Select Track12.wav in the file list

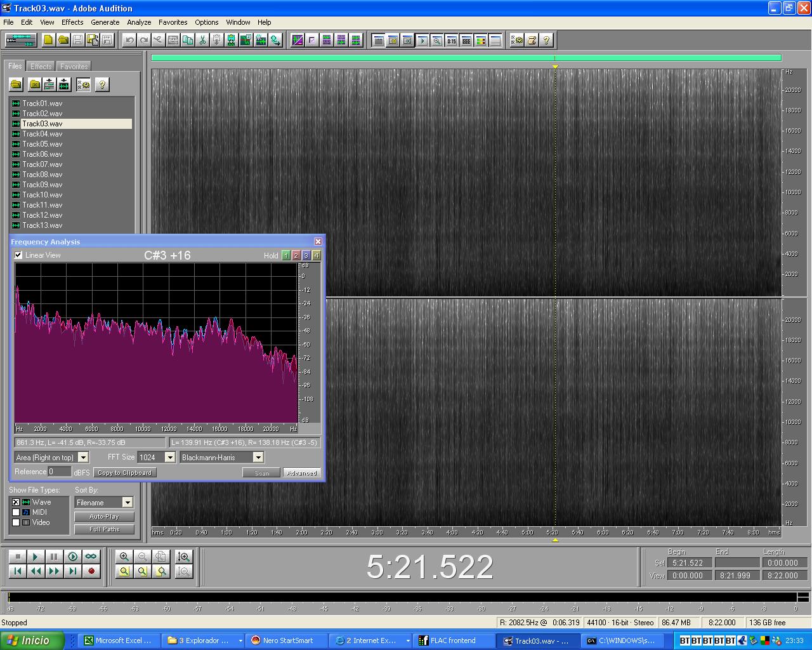pyautogui.click(x=43, y=215)
